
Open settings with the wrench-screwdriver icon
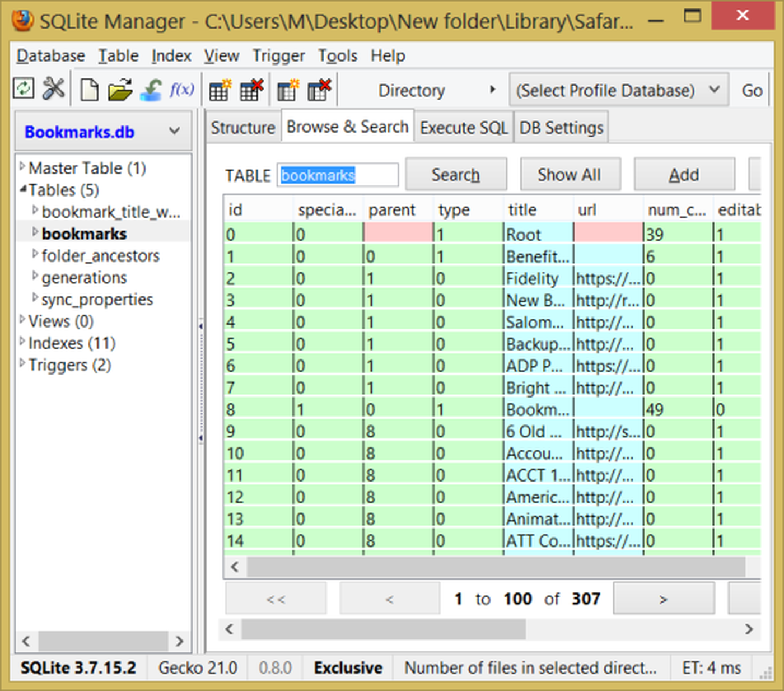(54, 89)
